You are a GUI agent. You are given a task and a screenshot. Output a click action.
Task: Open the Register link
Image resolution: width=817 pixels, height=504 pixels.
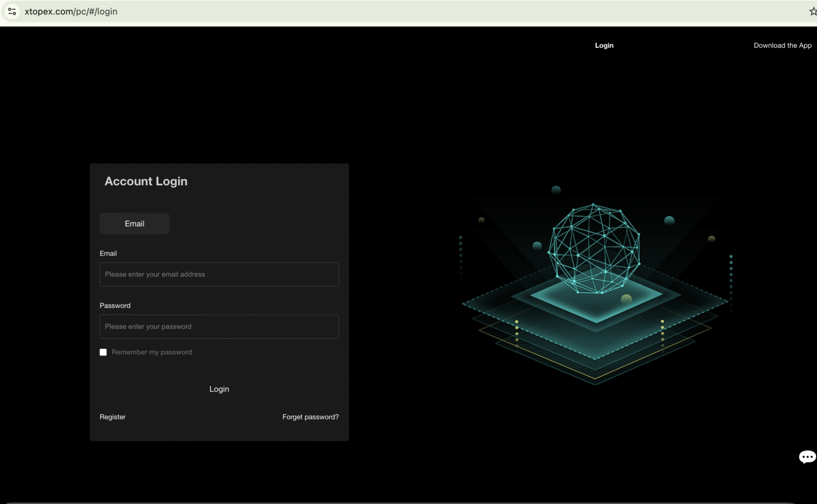click(112, 417)
